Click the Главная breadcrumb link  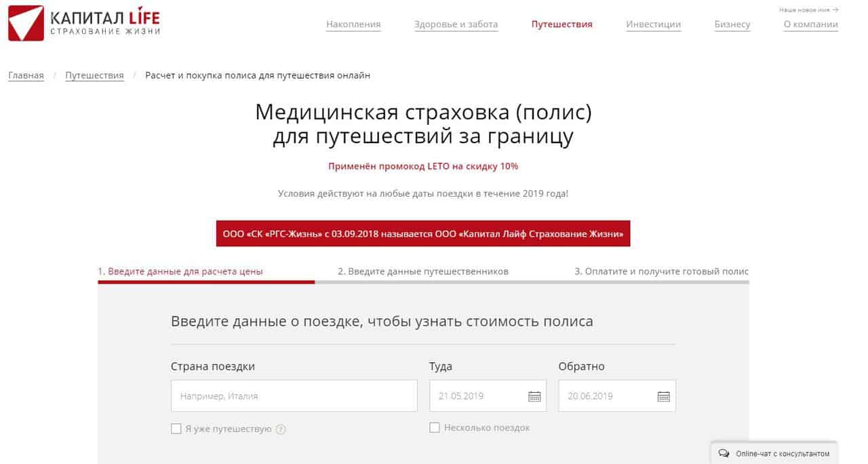(x=26, y=75)
